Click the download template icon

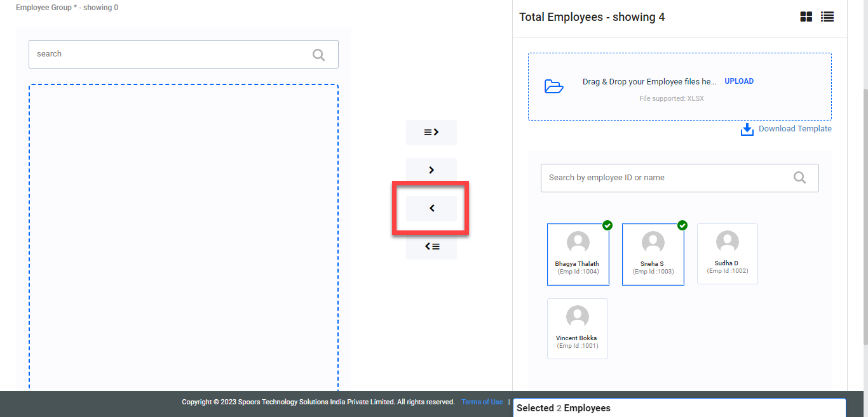tap(747, 129)
